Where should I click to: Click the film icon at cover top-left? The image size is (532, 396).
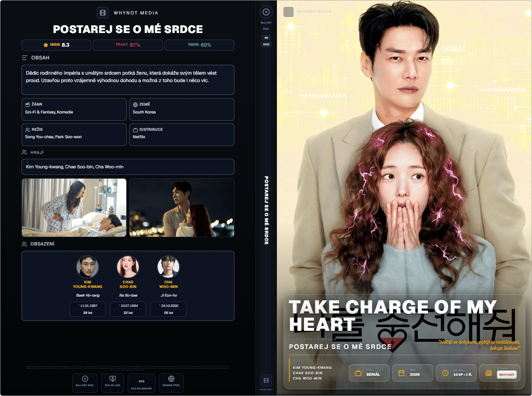point(288,12)
